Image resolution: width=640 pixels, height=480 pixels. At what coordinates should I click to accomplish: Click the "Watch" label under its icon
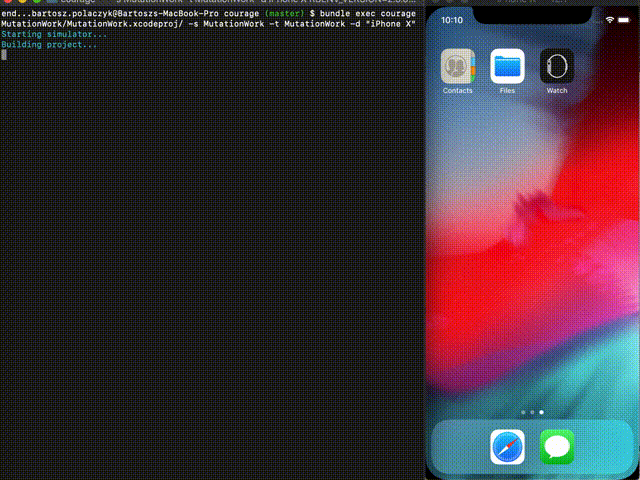tap(557, 91)
